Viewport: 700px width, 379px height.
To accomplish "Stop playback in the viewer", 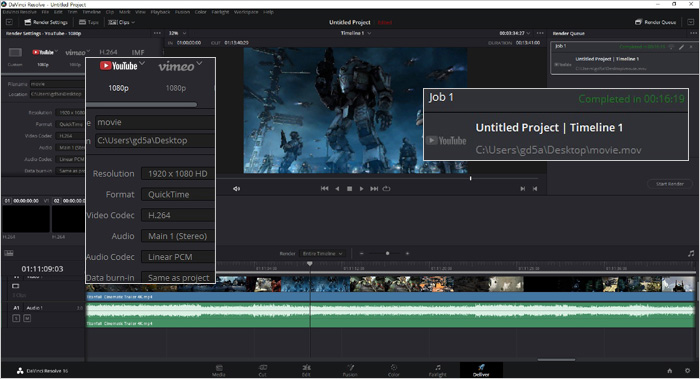I will 350,189.
